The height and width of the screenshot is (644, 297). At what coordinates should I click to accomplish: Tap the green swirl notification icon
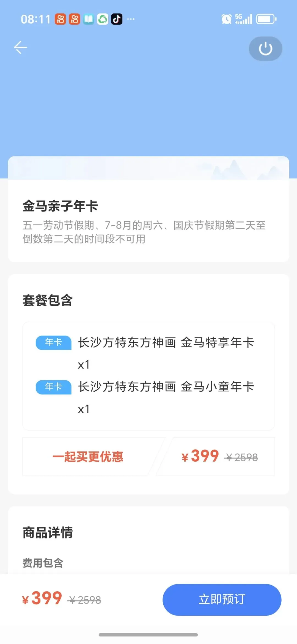[x=103, y=19]
